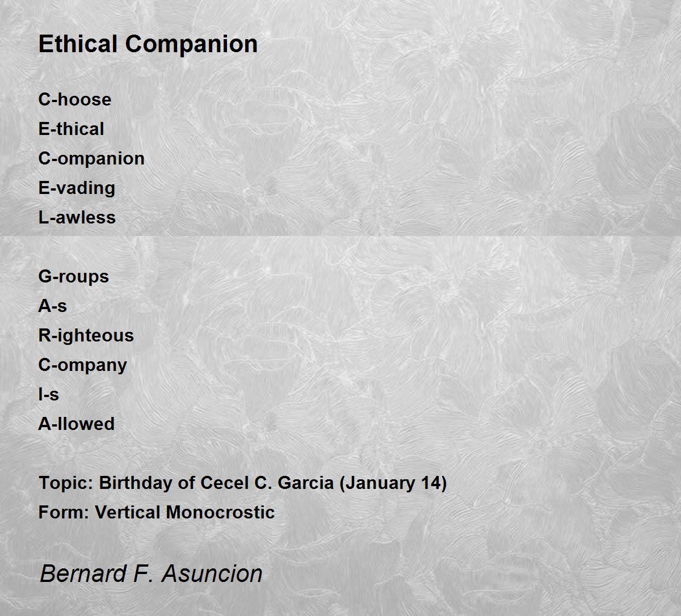Select the line I-s
The image size is (681, 616).
(48, 394)
